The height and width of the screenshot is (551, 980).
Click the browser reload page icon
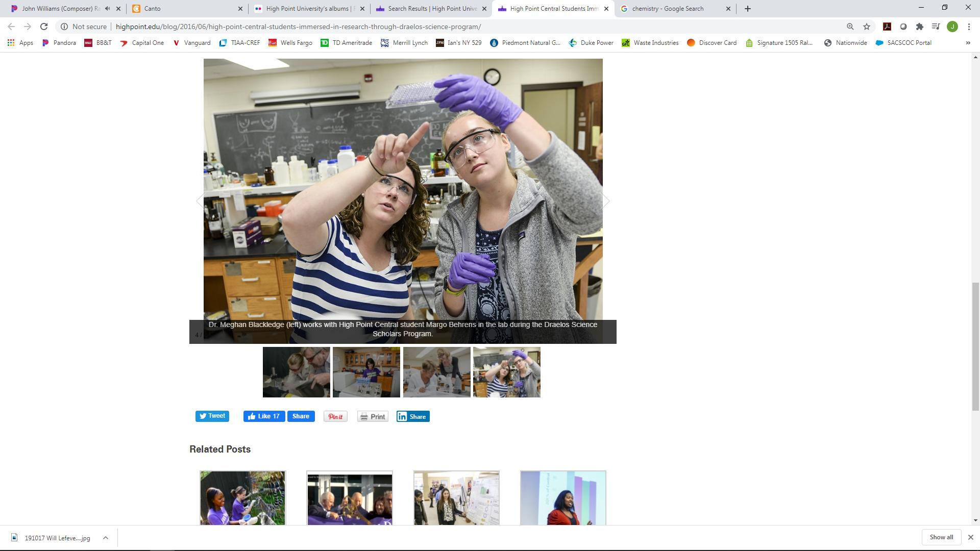click(x=44, y=27)
